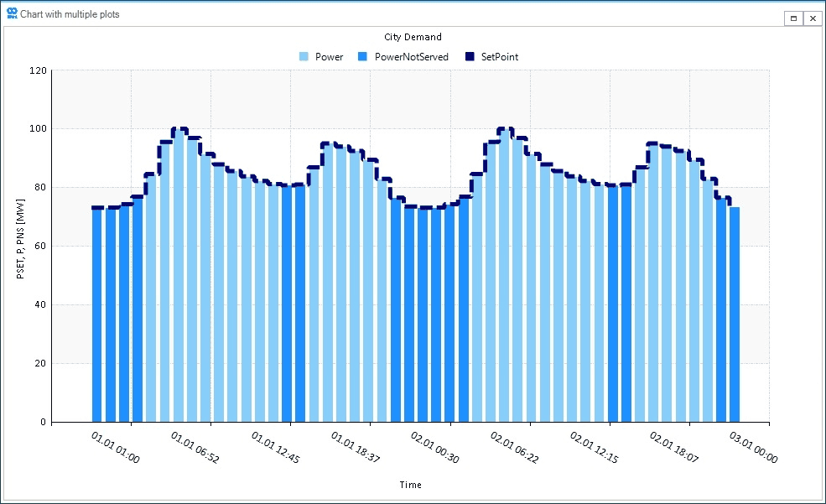The height and width of the screenshot is (504, 826).
Task: Click the light blue Power legend swatch
Action: (x=304, y=57)
